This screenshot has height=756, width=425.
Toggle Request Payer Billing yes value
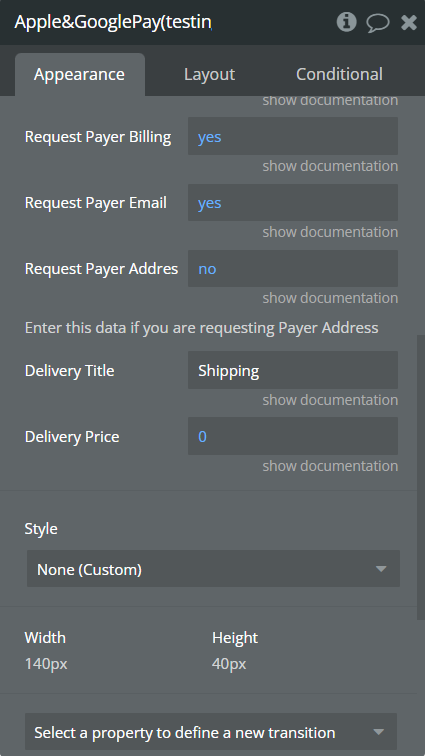point(293,136)
